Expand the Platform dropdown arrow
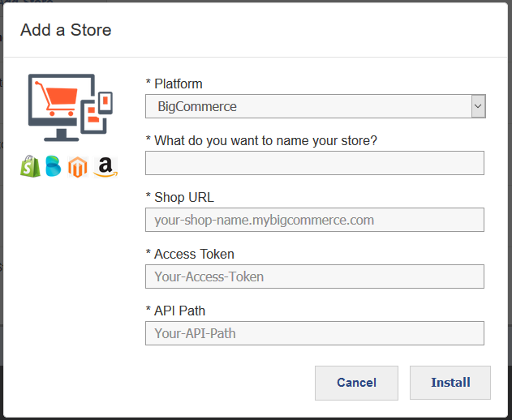Screen dimensions: 512x420 [x=479, y=106]
